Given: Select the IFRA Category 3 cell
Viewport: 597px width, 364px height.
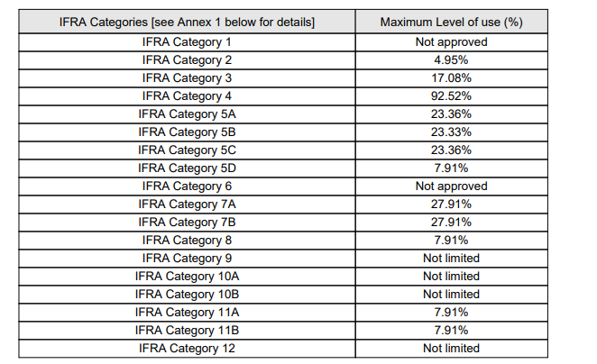Looking at the screenshot, I should [x=187, y=78].
